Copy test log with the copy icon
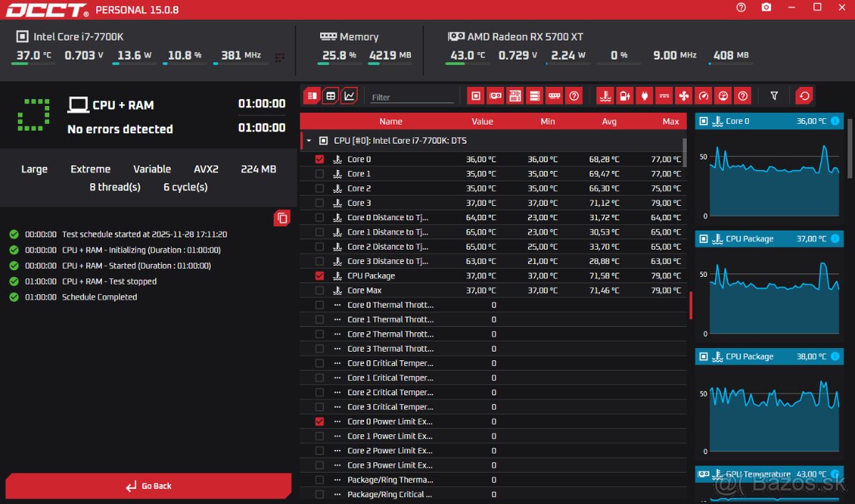 click(x=282, y=219)
